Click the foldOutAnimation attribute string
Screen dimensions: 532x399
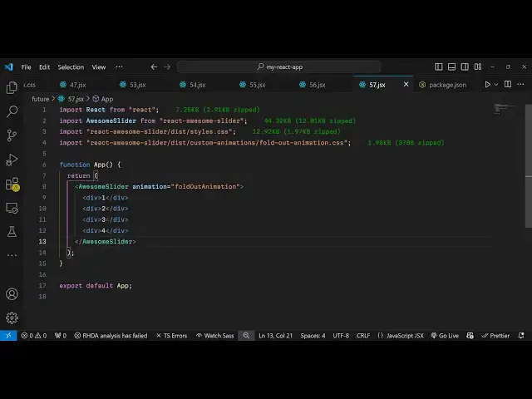(205, 186)
